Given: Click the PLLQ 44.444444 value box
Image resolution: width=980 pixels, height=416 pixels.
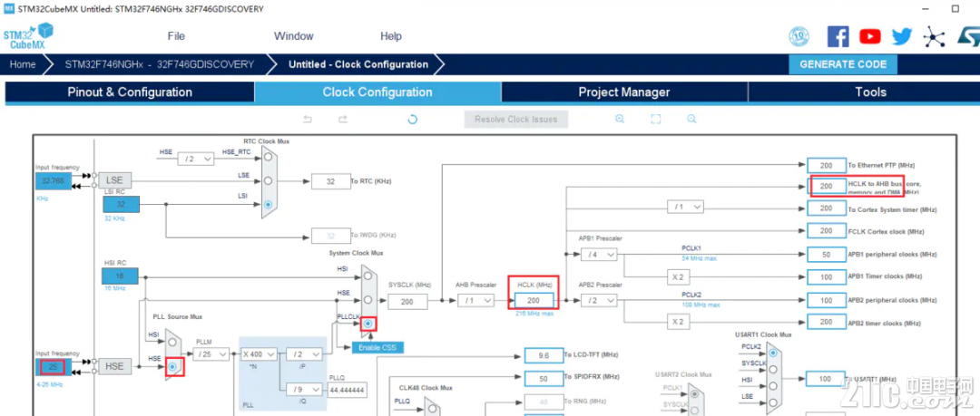Looking at the screenshot, I should pos(347,390).
